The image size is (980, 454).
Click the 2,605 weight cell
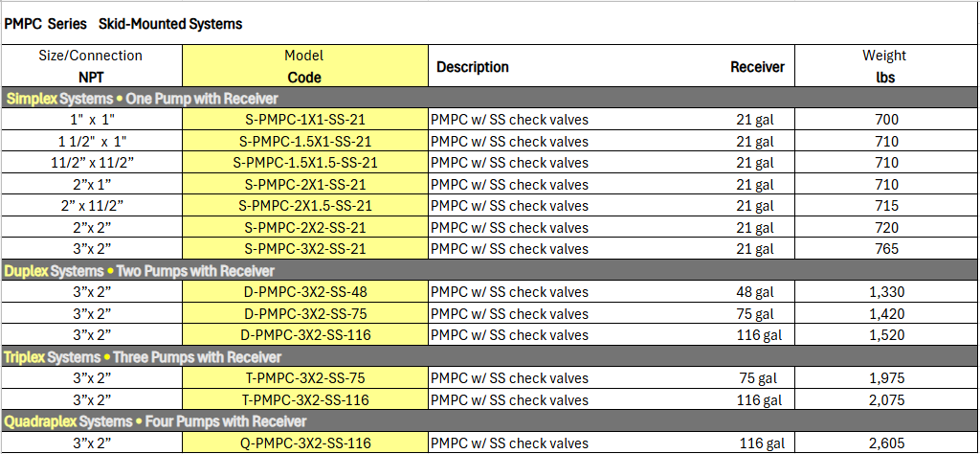pyautogui.click(x=886, y=443)
